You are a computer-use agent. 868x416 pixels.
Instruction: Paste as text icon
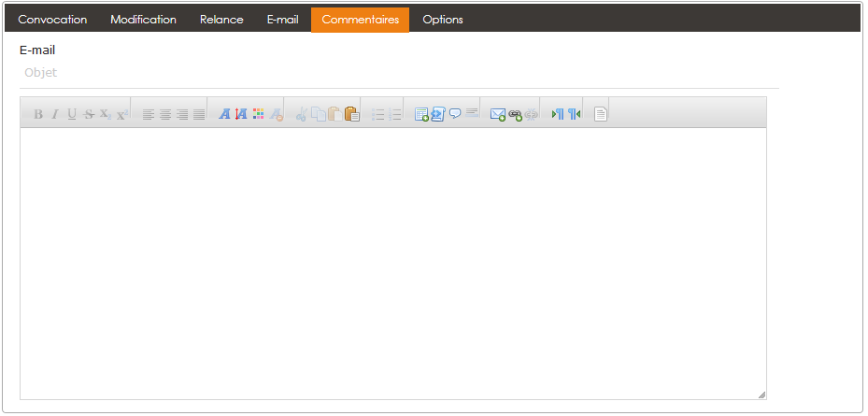[352, 114]
